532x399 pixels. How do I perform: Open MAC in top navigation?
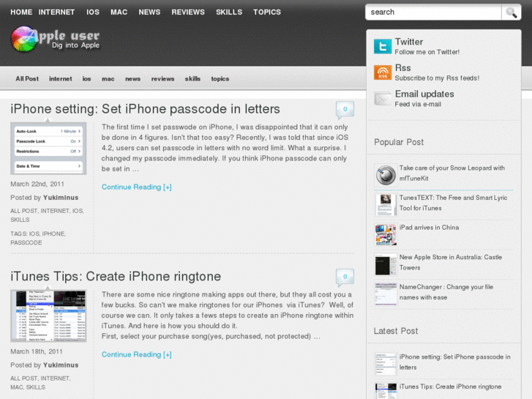pyautogui.click(x=119, y=12)
